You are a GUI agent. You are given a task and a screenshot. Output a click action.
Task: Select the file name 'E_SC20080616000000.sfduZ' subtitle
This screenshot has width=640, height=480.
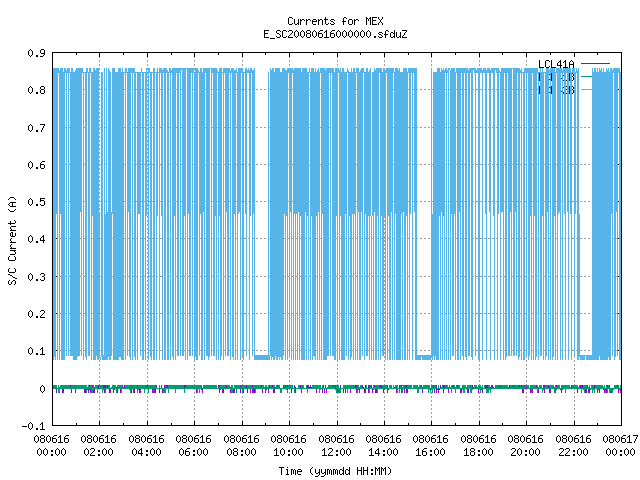(335, 34)
